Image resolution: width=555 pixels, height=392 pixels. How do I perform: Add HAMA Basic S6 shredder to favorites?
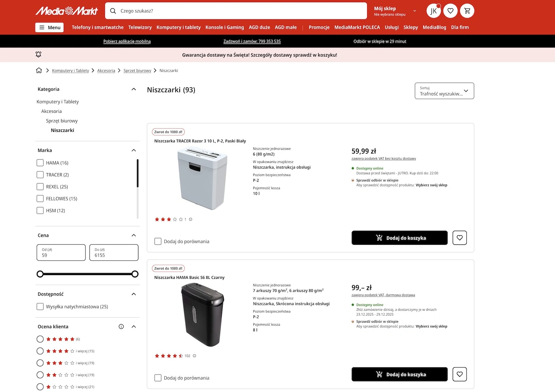pos(460,374)
